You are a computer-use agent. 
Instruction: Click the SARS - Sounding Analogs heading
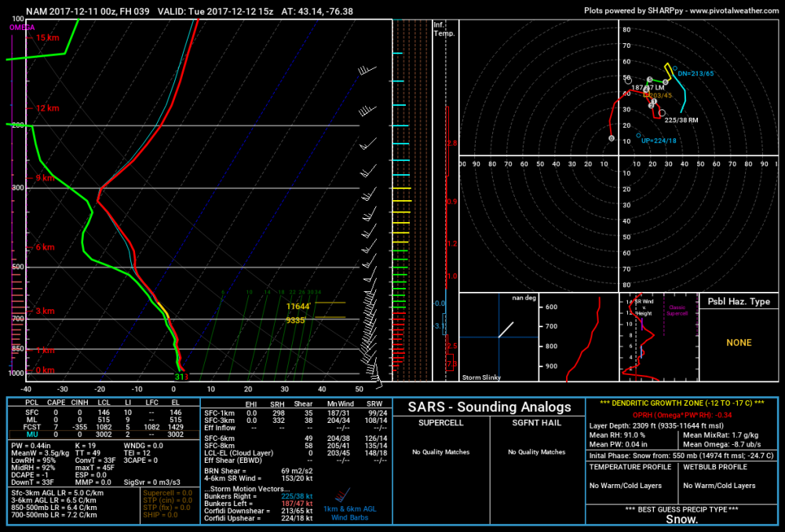tap(489, 407)
